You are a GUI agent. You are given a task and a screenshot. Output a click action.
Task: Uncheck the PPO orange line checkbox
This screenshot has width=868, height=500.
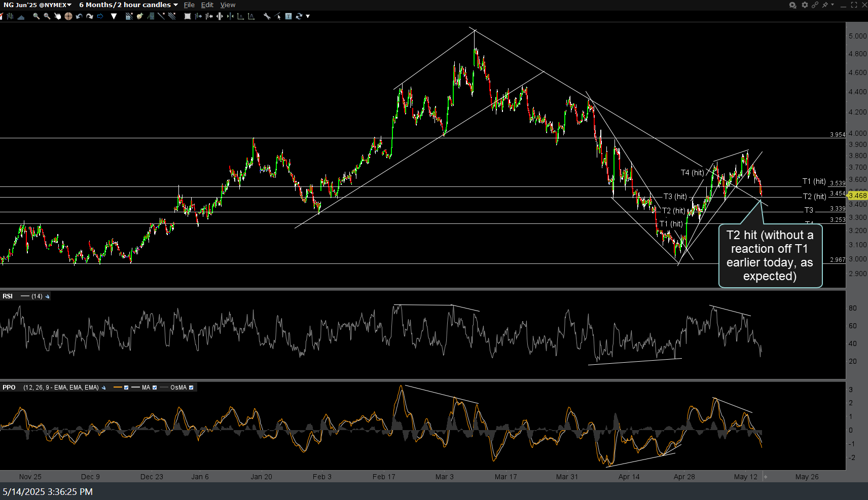(x=126, y=388)
